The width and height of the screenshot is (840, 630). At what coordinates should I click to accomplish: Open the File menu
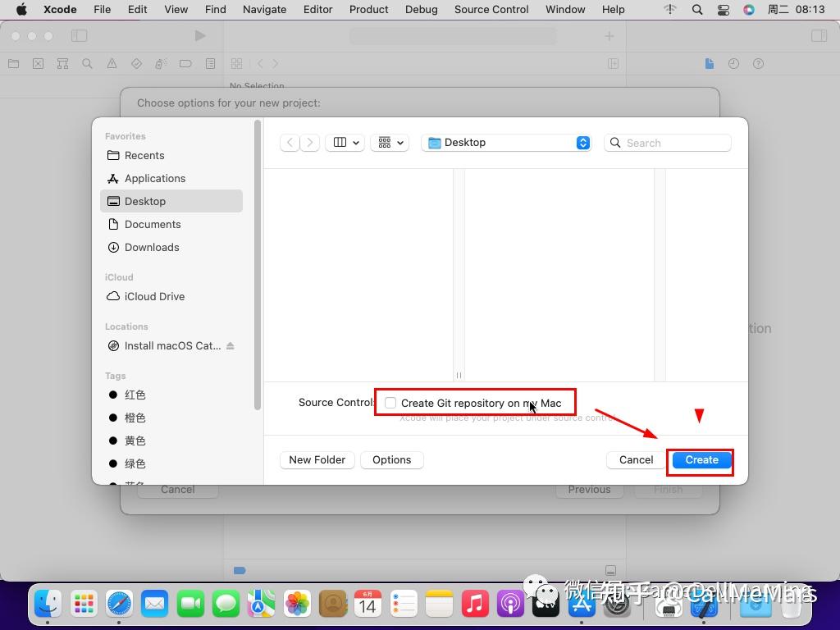[x=102, y=10]
